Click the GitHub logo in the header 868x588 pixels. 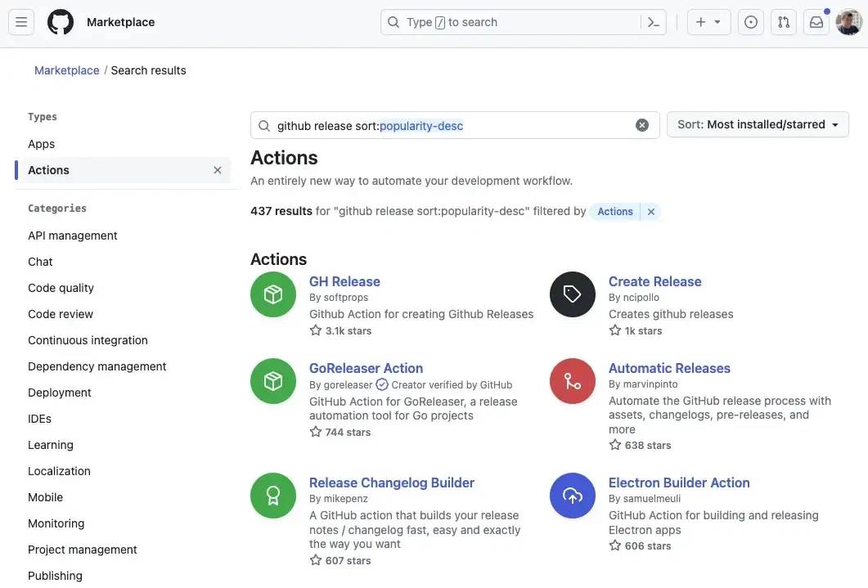point(60,22)
